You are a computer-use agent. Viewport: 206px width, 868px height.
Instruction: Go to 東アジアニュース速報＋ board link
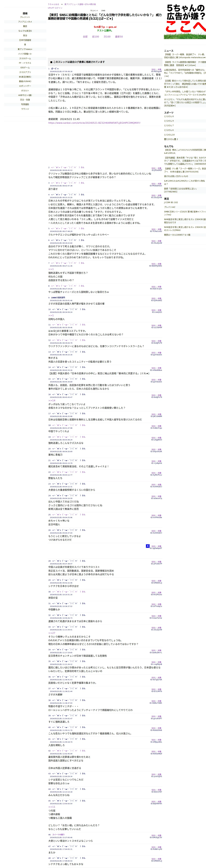pos(80,4)
